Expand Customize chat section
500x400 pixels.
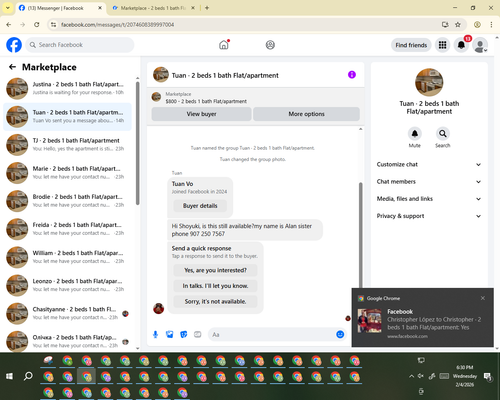[x=429, y=164]
